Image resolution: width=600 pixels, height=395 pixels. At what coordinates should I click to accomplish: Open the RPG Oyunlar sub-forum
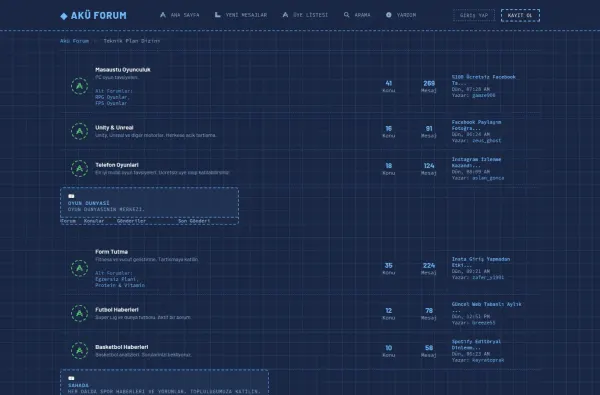(x=111, y=97)
